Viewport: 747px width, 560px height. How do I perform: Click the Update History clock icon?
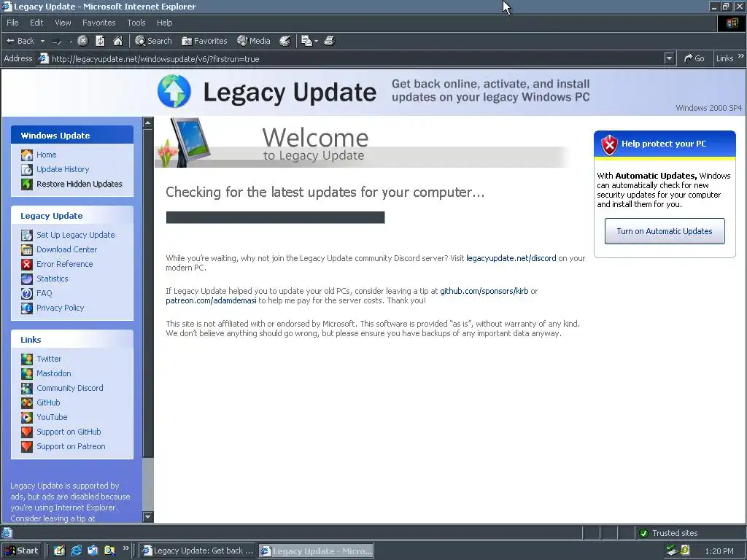pos(27,169)
